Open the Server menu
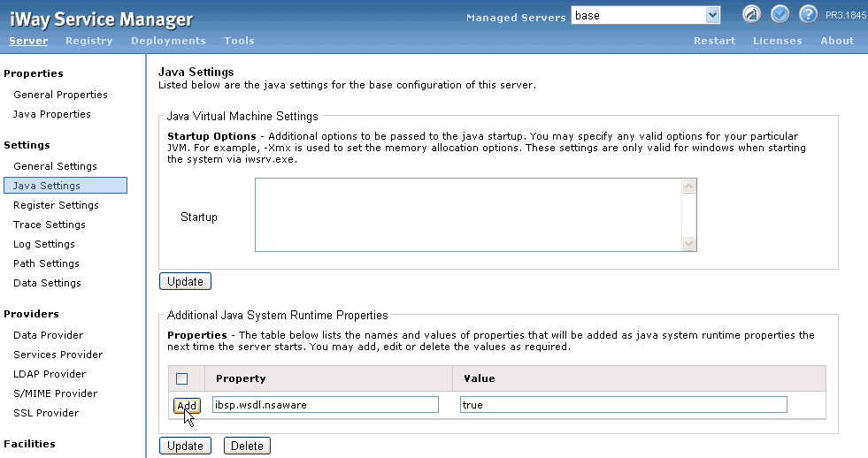 point(28,41)
